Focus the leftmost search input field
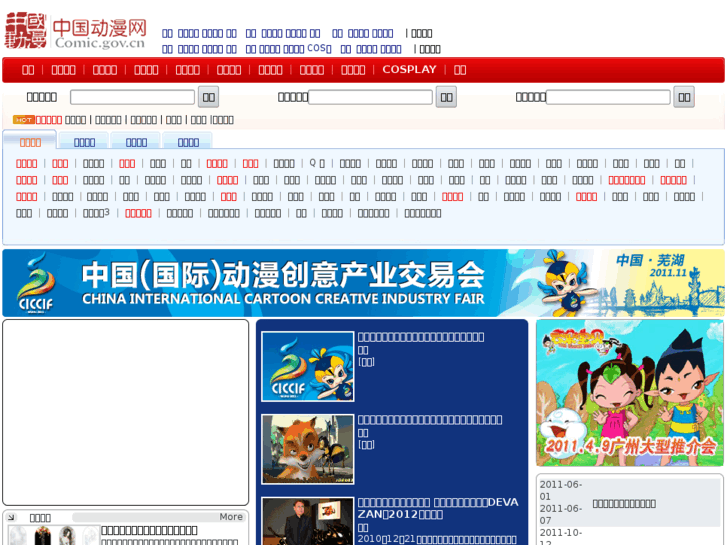The image size is (727, 545). tap(132, 97)
